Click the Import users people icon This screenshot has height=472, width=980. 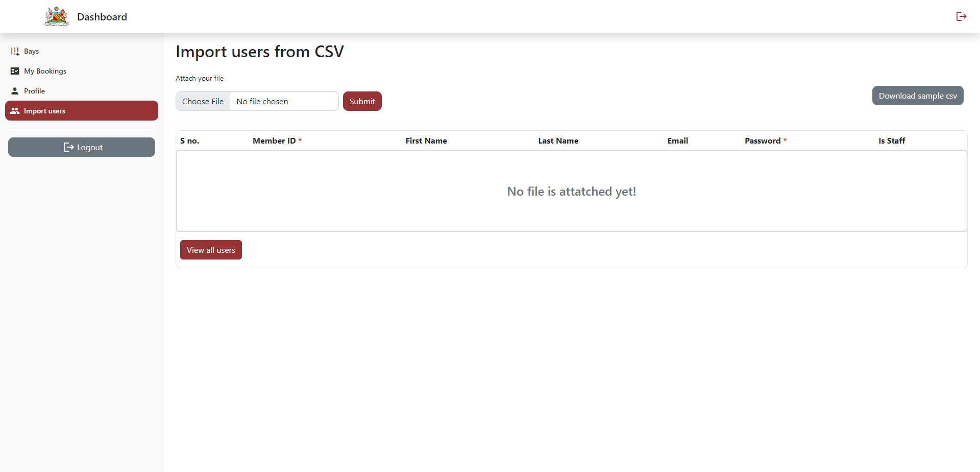tap(15, 111)
